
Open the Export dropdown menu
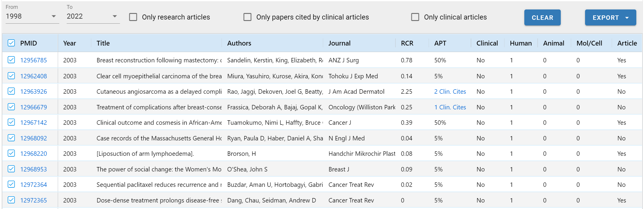click(x=610, y=17)
